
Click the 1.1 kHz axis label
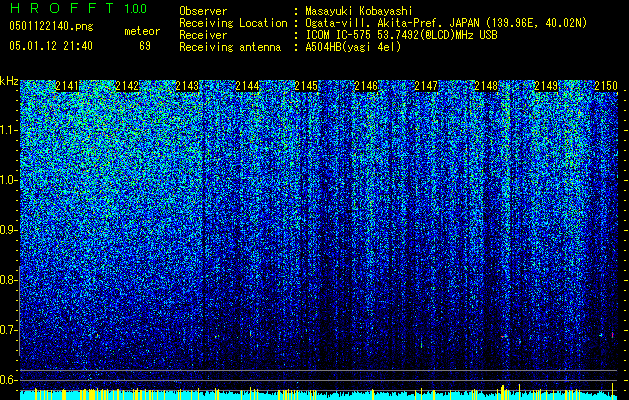pyautogui.click(x=7, y=130)
